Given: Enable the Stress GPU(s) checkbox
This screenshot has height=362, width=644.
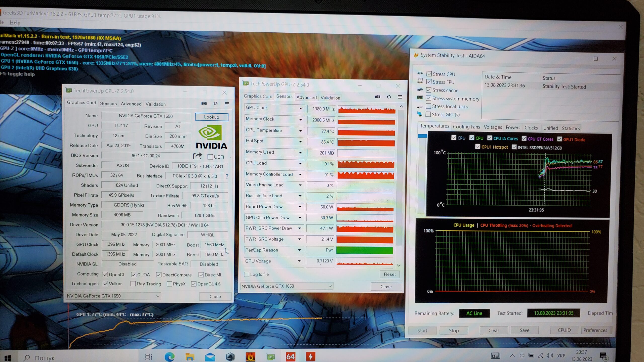Looking at the screenshot, I should 428,114.
